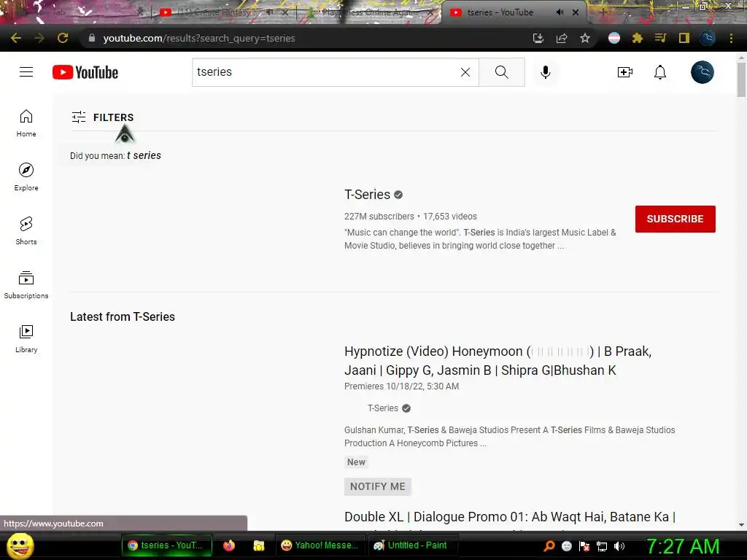747x560 pixels.
Task: Click the browser address bar URL
Action: tap(199, 38)
